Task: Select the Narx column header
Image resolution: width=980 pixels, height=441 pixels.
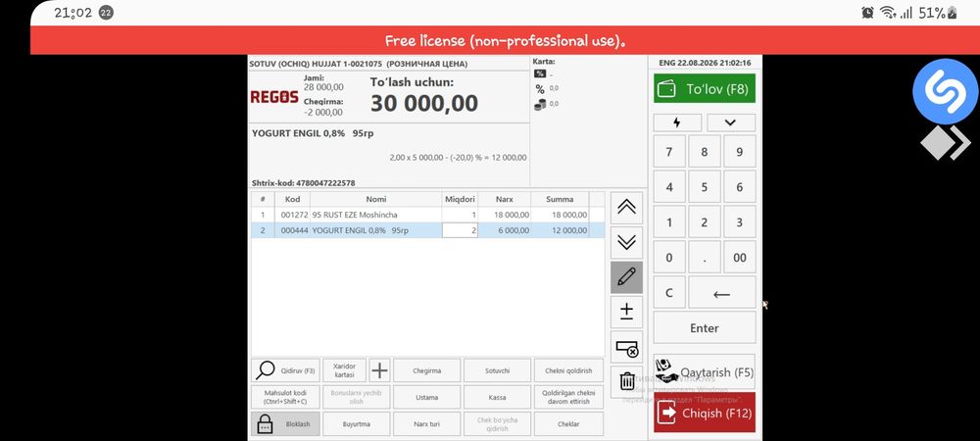Action: 505,199
